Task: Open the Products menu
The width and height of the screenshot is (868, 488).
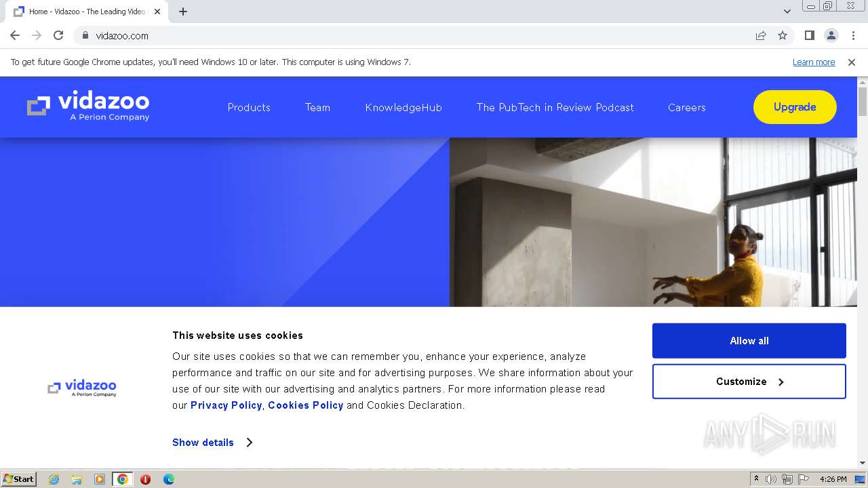Action: click(249, 107)
